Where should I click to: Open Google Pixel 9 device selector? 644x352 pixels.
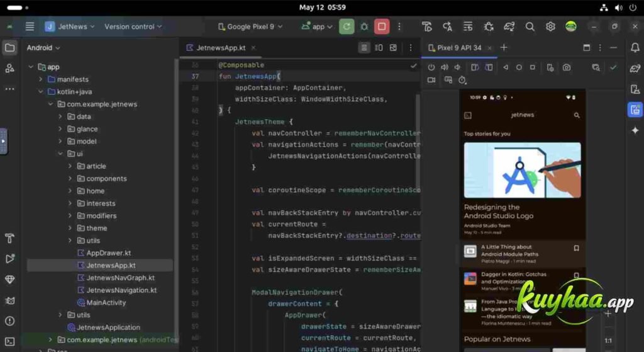pos(250,26)
